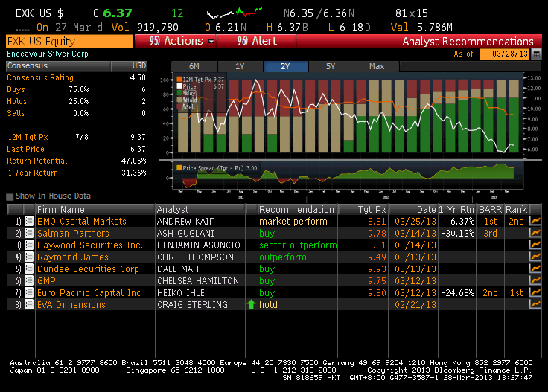
Task: Show chart icon for BMO Capital Markets row
Action: (535, 221)
